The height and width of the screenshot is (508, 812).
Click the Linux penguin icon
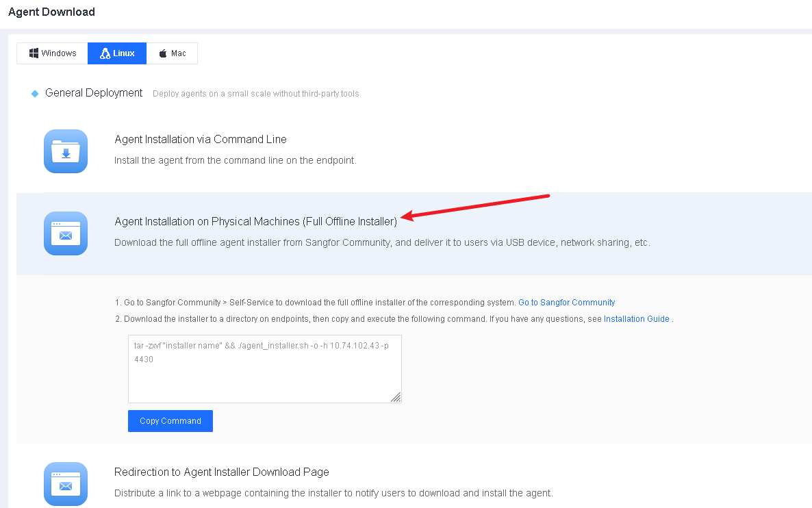pyautogui.click(x=105, y=53)
